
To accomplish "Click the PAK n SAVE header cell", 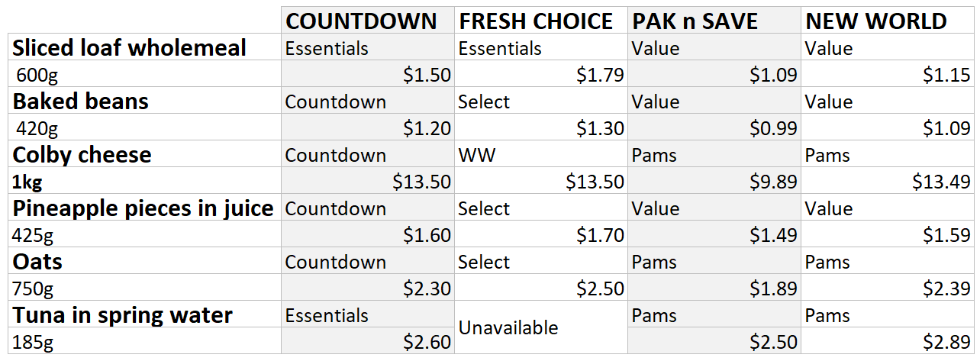I will (x=714, y=21).
